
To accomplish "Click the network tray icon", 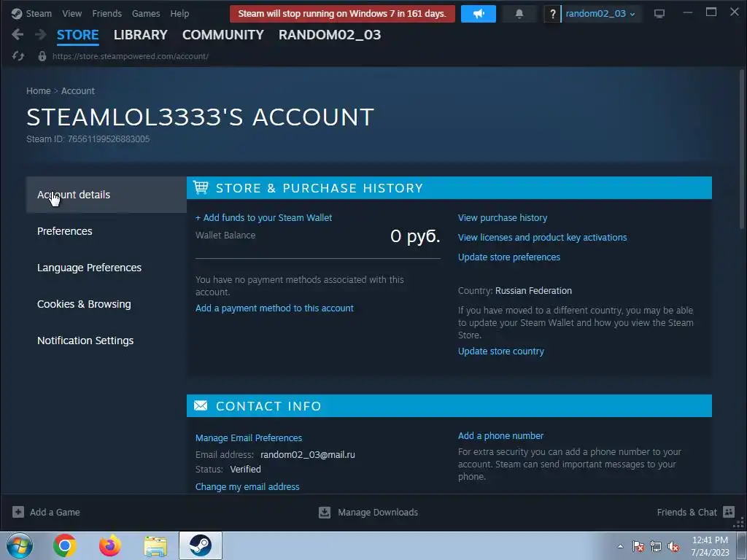I will [656, 546].
